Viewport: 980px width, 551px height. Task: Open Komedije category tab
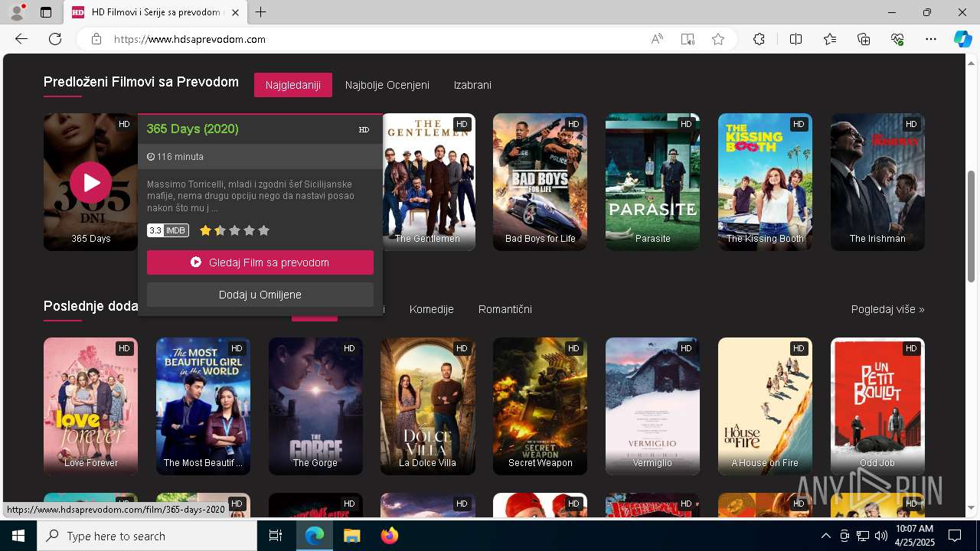pos(432,309)
